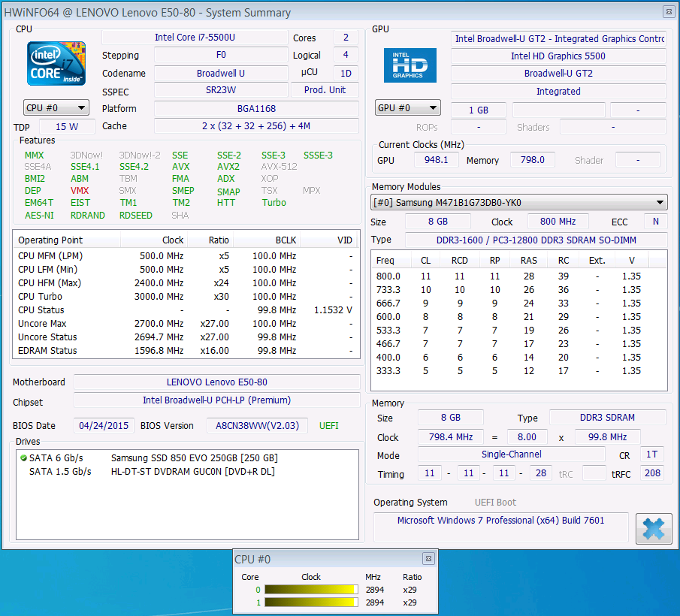The height and width of the screenshot is (616, 680).
Task: Select the Uncore Max row
Action: coord(186,323)
